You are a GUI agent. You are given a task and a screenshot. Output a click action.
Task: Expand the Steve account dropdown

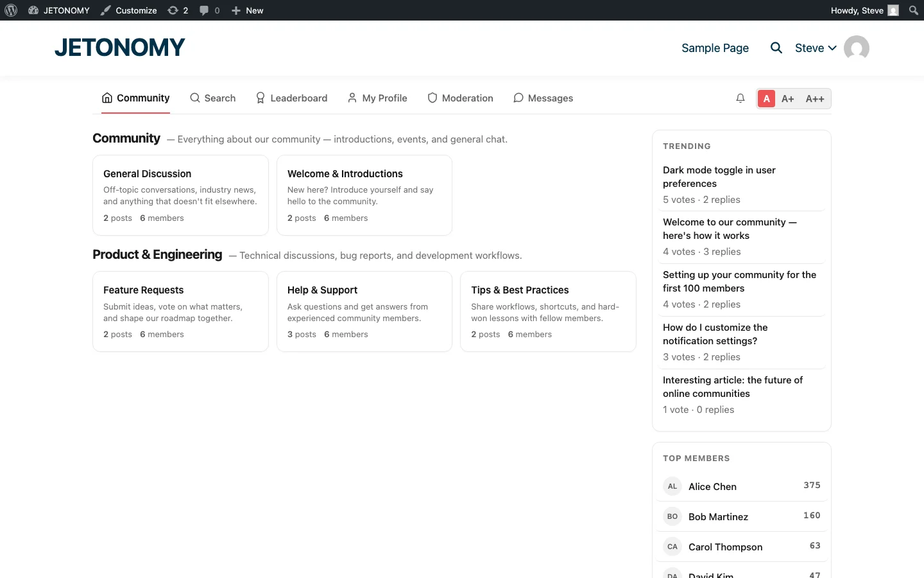(x=816, y=48)
